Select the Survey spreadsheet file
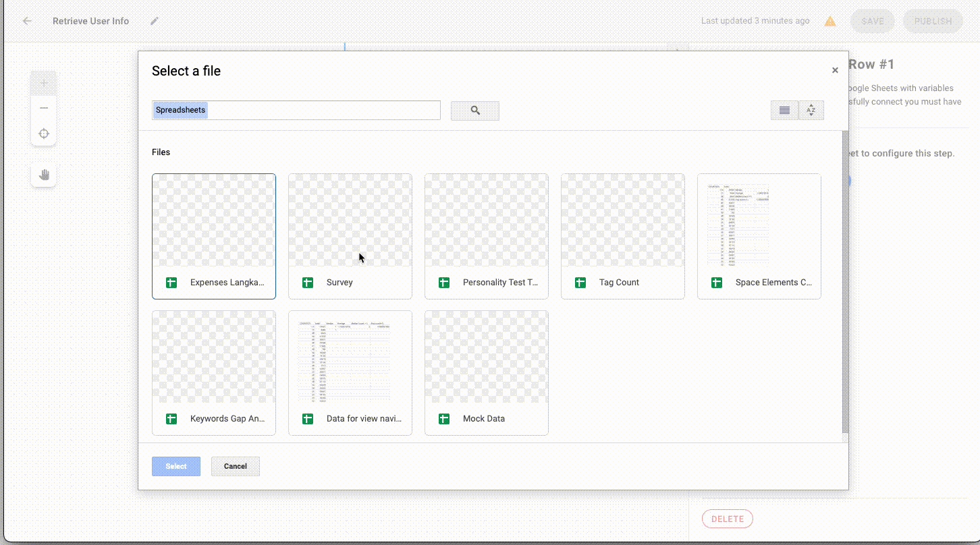This screenshot has width=980, height=545. pyautogui.click(x=350, y=236)
